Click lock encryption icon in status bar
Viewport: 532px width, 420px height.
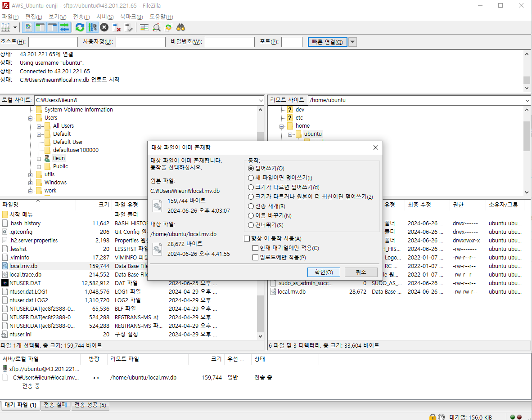(x=433, y=417)
